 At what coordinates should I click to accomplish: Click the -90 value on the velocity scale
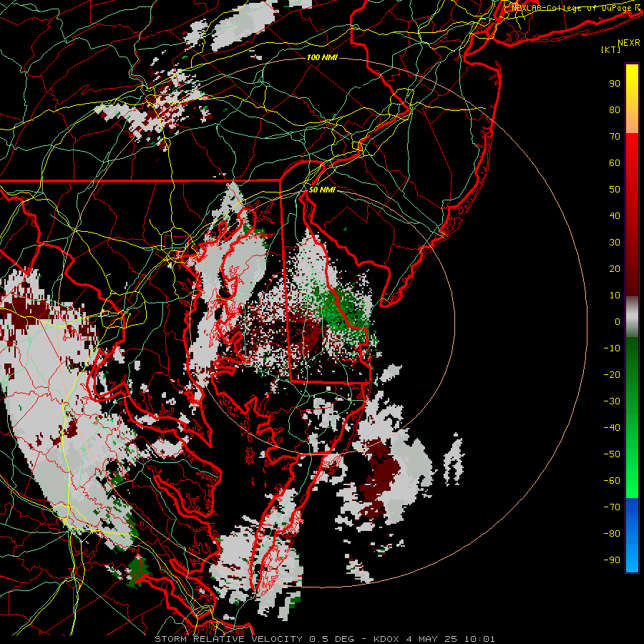(x=612, y=560)
